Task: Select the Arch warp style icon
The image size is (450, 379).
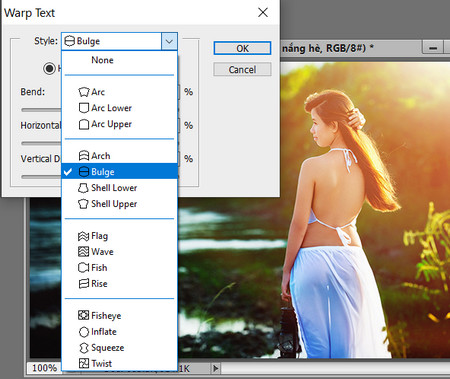Action: (x=84, y=156)
